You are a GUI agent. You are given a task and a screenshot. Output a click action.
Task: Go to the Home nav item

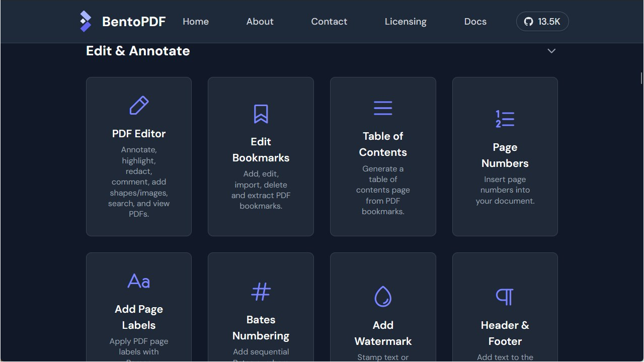click(x=196, y=22)
